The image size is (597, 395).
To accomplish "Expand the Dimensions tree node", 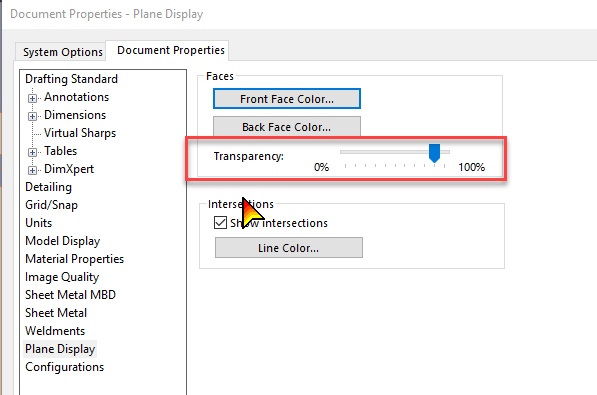I will (x=32, y=116).
